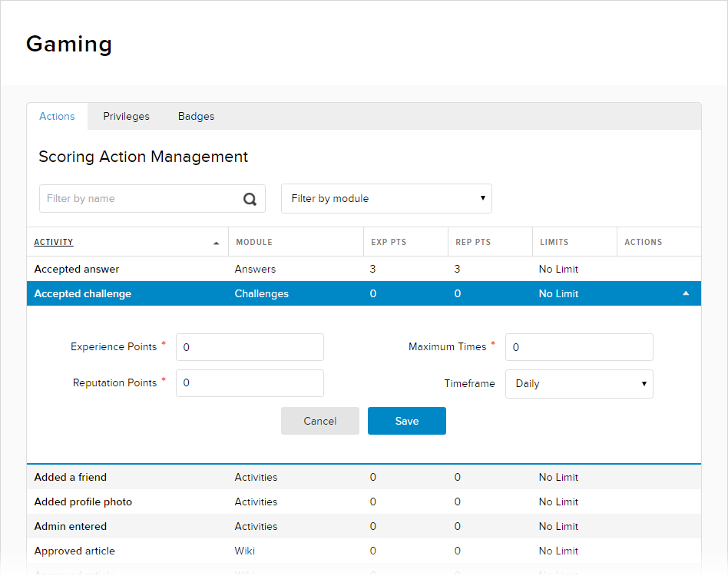Click the Maximum Times input
The image size is (728, 576).
[579, 347]
